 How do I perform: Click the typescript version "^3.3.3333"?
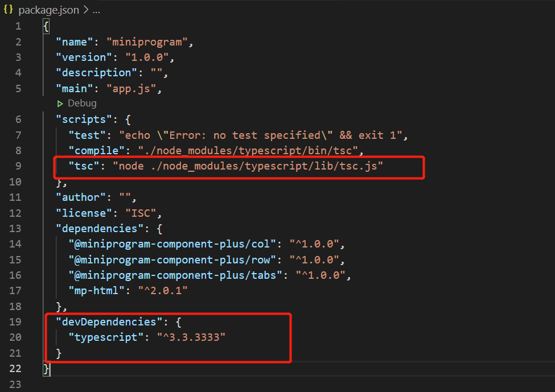pos(191,337)
